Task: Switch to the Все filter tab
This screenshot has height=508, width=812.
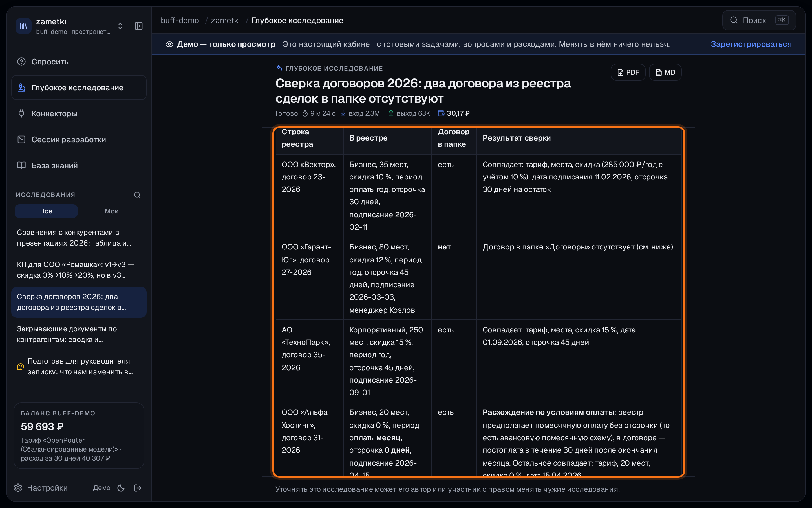Action: [x=46, y=211]
